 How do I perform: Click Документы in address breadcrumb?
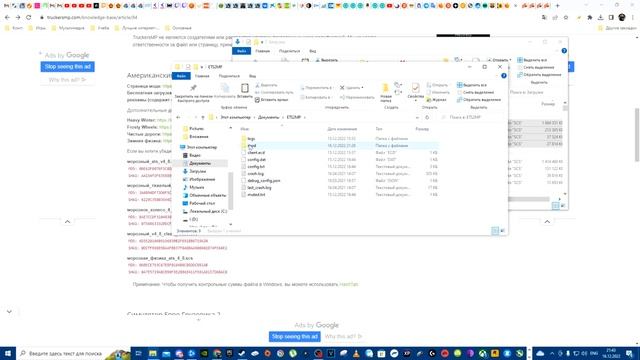click(x=269, y=117)
